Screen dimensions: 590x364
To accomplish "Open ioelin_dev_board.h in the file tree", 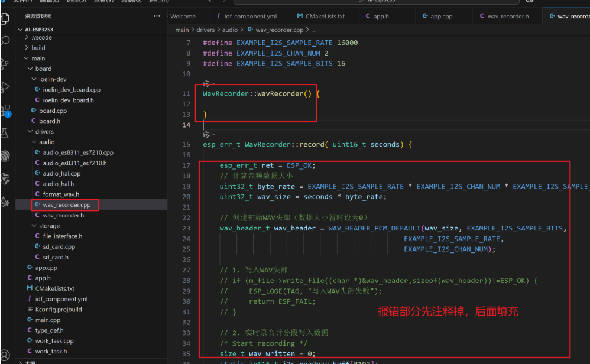I will tap(68, 100).
